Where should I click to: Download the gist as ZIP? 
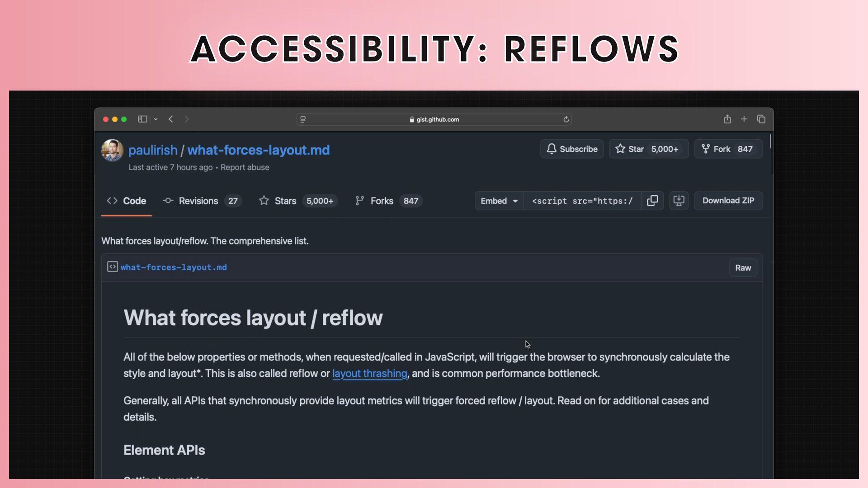click(x=728, y=201)
